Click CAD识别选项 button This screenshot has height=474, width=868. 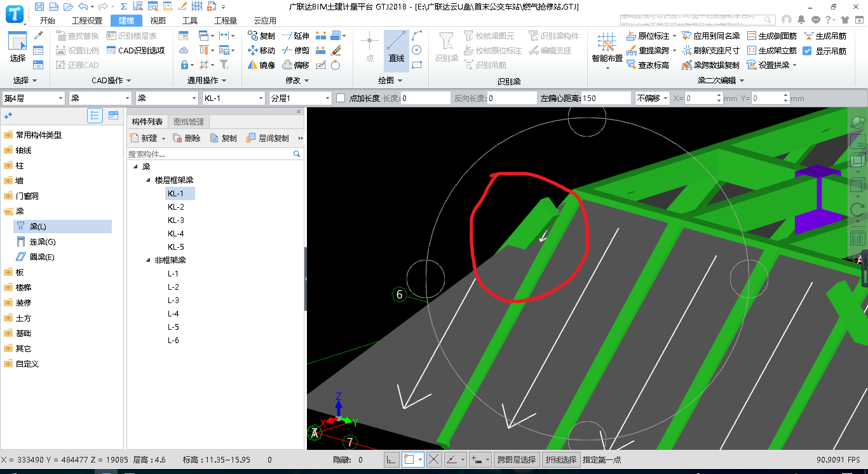click(x=136, y=50)
